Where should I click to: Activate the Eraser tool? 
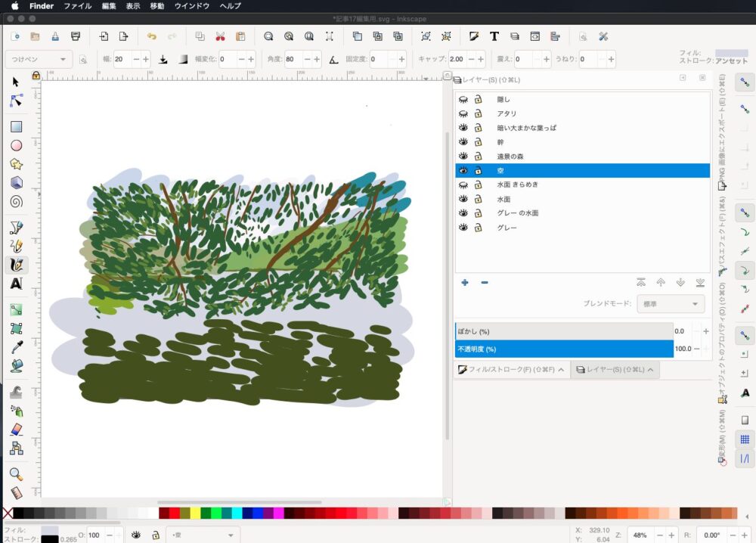click(16, 430)
